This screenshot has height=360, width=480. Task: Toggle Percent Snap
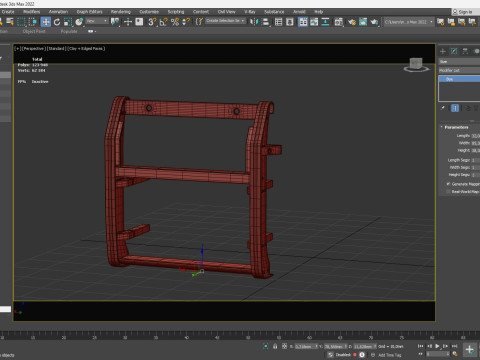175,22
